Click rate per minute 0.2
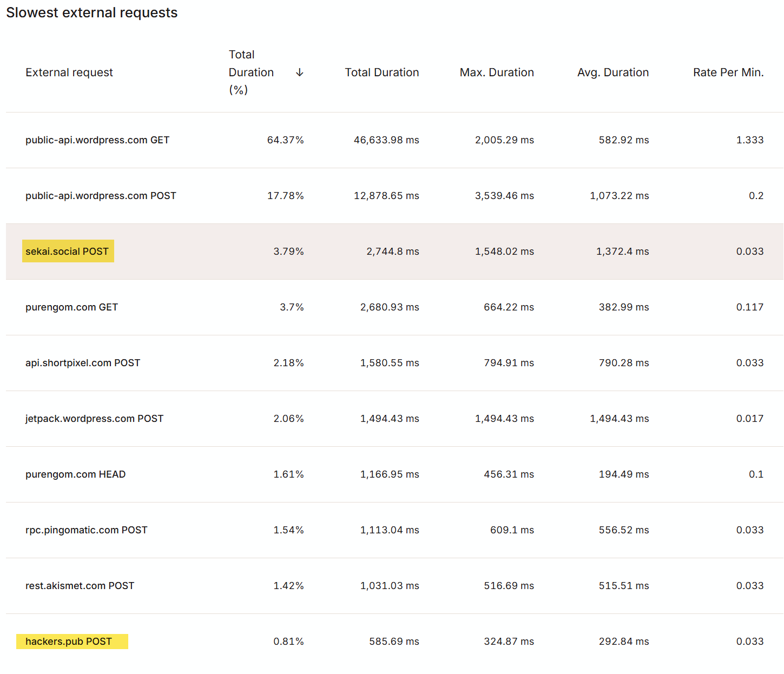 [x=756, y=196]
